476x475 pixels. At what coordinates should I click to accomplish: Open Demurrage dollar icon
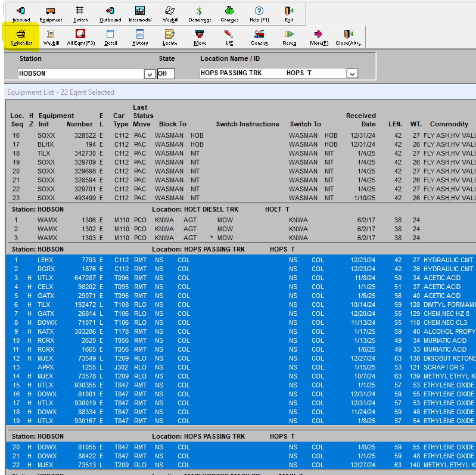coord(200,14)
